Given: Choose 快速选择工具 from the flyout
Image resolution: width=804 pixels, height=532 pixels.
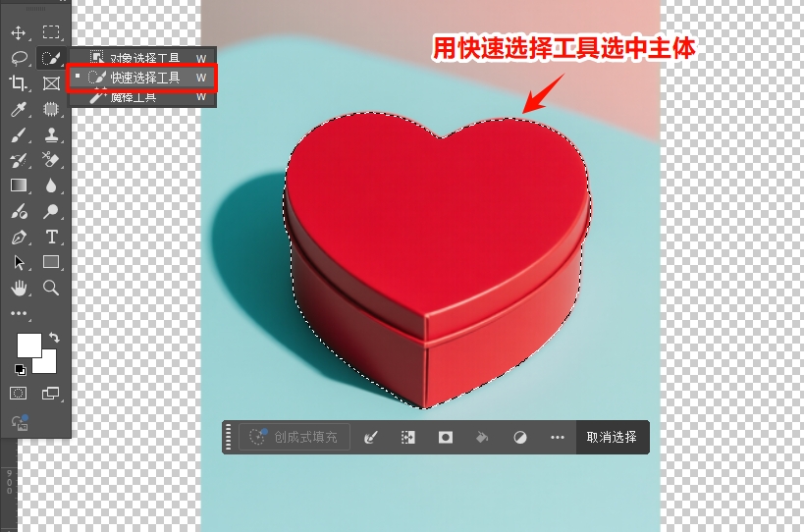Looking at the screenshot, I should (x=142, y=78).
